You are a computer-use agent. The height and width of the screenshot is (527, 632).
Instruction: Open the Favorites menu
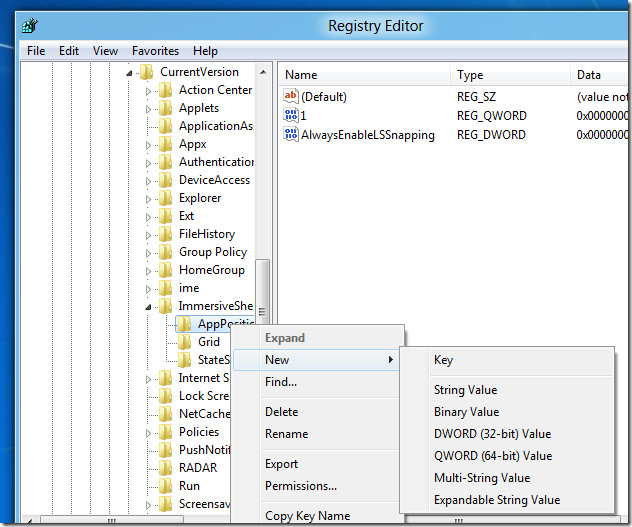[155, 51]
